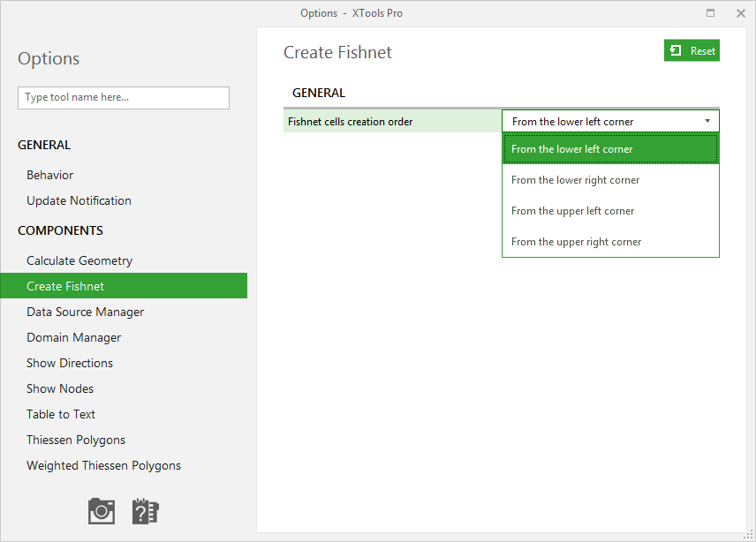756x542 pixels.
Task: Open Weighted Thiessen Polygons options
Action: click(103, 466)
